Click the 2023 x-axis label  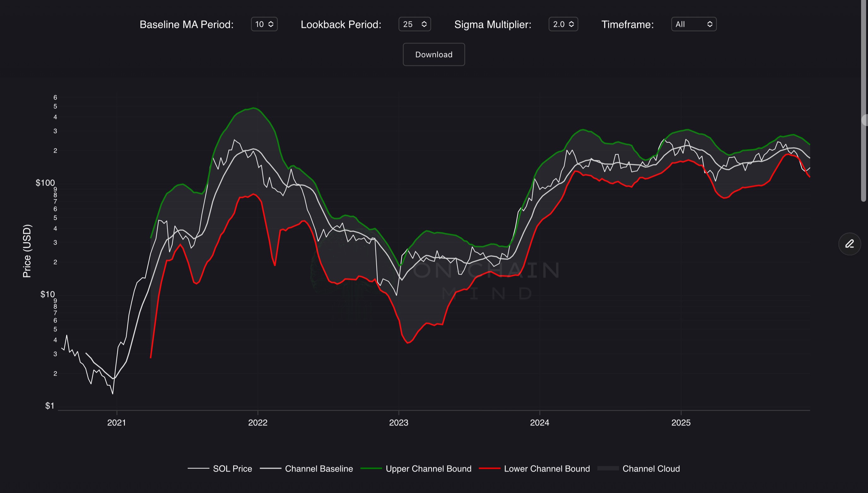pos(398,423)
